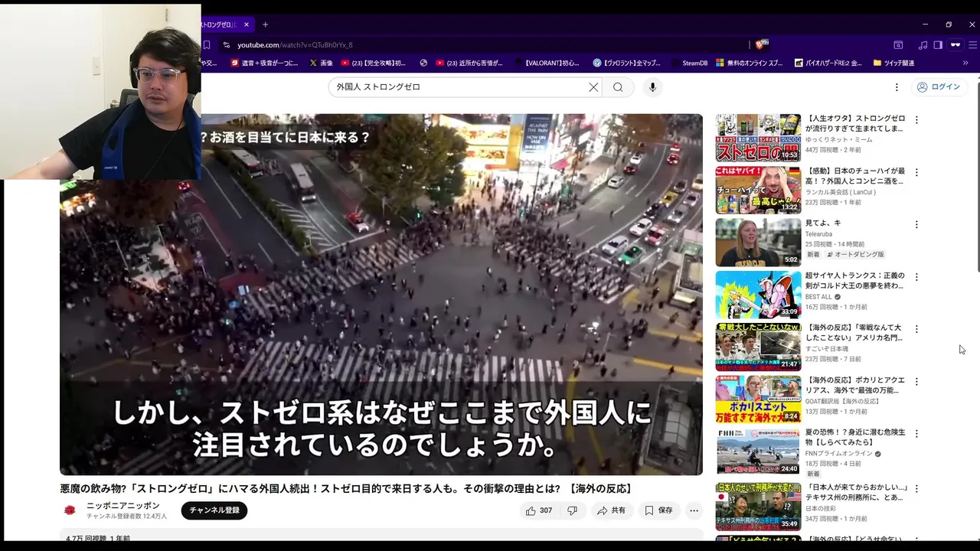The image size is (980, 551).
Task: Open the 【VALORANT】初心 bookmark
Action: point(547,63)
